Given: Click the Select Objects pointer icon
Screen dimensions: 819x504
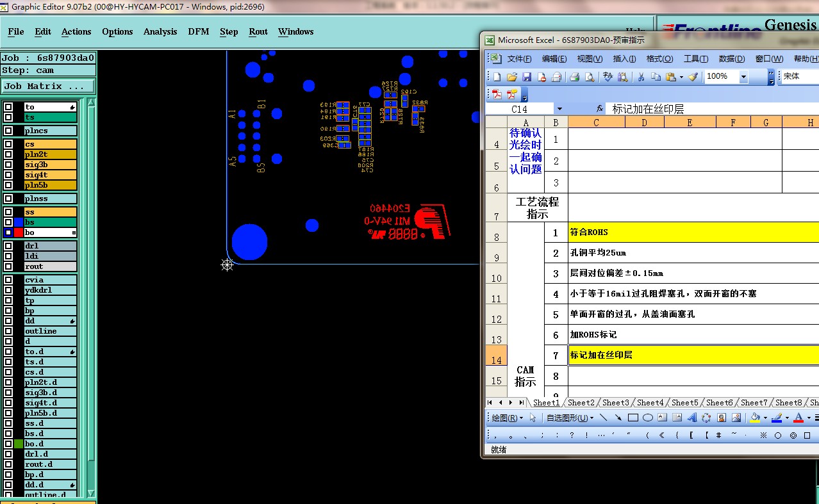Looking at the screenshot, I should point(533,418).
